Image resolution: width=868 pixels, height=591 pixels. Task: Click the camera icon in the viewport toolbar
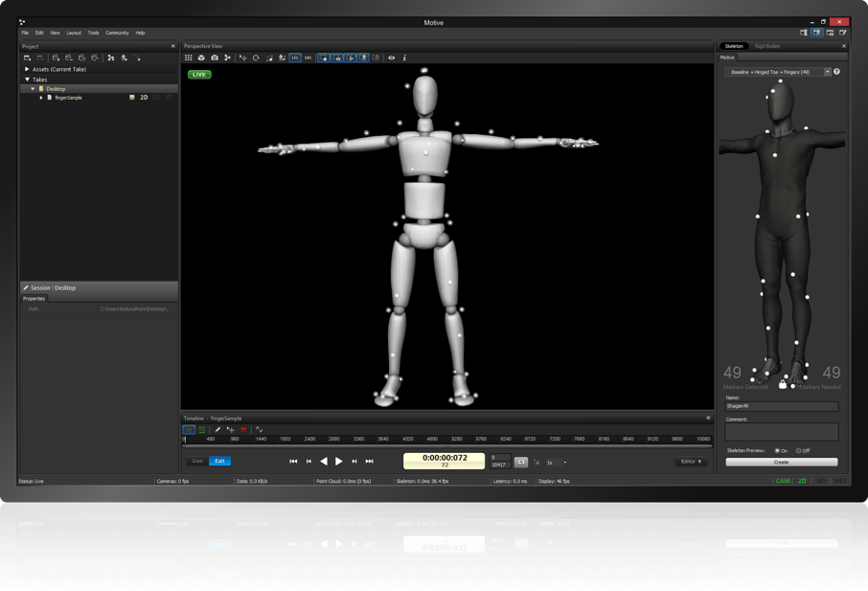point(215,58)
